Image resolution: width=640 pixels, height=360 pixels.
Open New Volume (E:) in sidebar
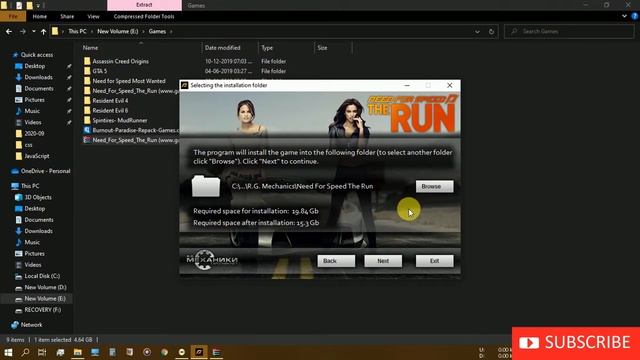pyautogui.click(x=44, y=299)
